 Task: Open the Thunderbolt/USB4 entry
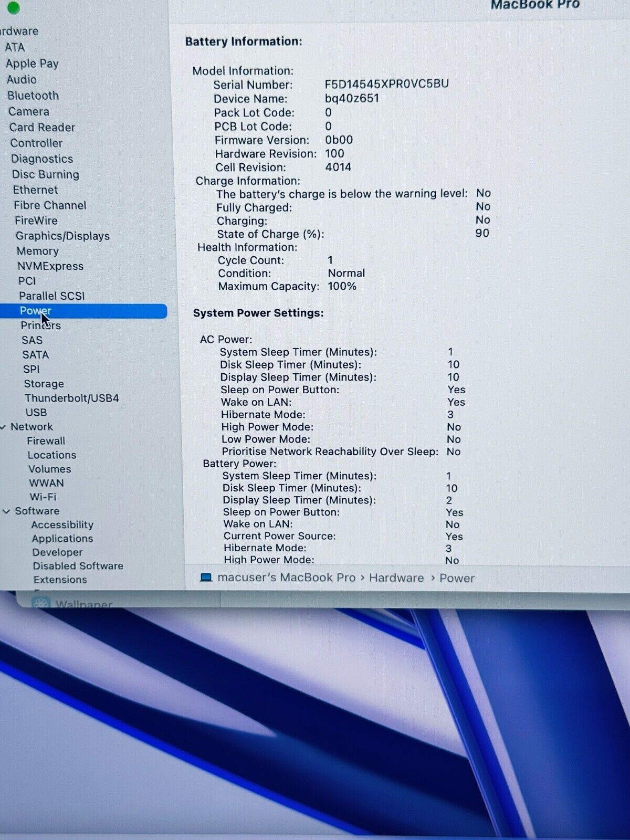(71, 398)
